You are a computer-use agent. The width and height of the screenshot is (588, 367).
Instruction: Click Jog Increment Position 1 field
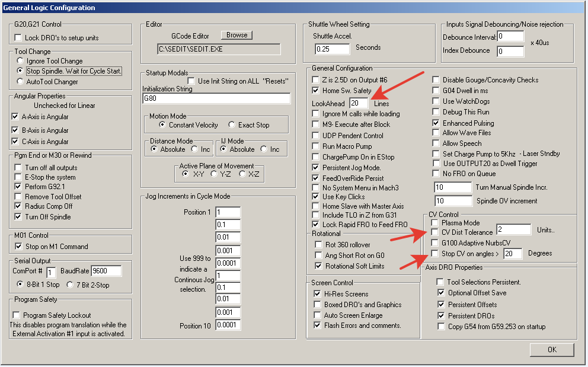pyautogui.click(x=228, y=212)
